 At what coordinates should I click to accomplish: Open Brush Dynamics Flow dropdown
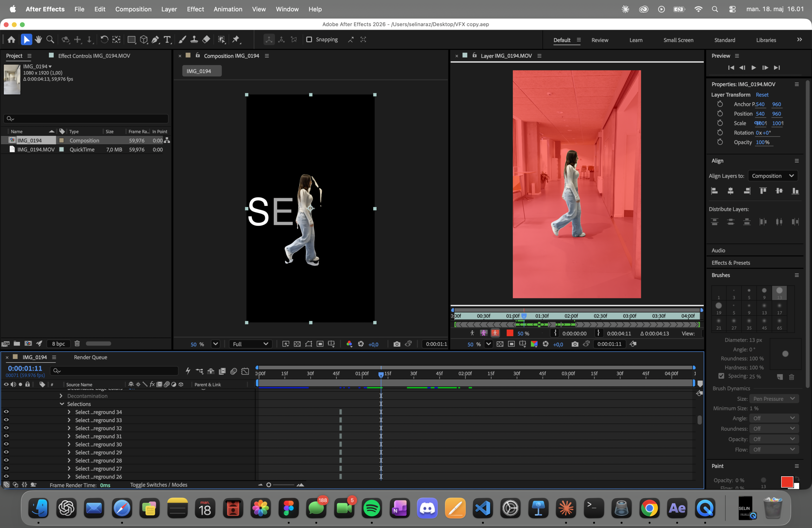(774, 449)
